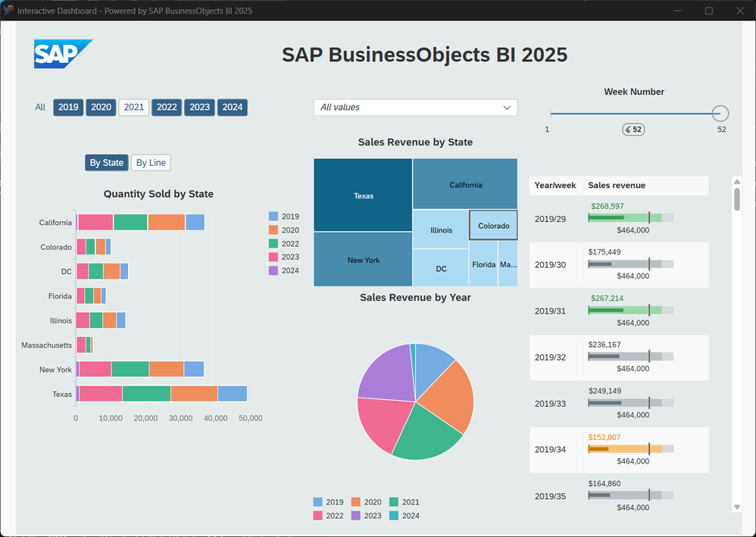Image resolution: width=756 pixels, height=537 pixels.
Task: Click the green 2021 slice of the pie chart
Action: pos(424,436)
